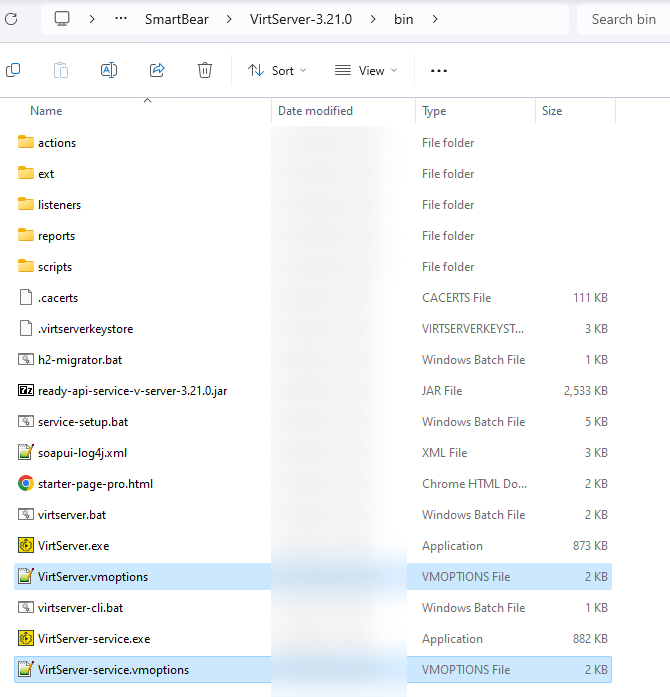This screenshot has width=670, height=697.
Task: Click Chrome HTML Do... type cell
Action: (x=474, y=484)
